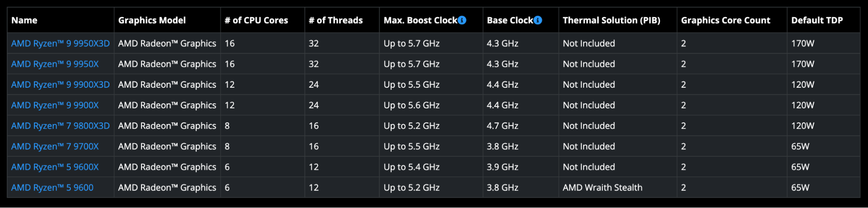The image size is (868, 208).
Task: Open the AMD Ryzen 5 9600 link
Action: coord(52,188)
